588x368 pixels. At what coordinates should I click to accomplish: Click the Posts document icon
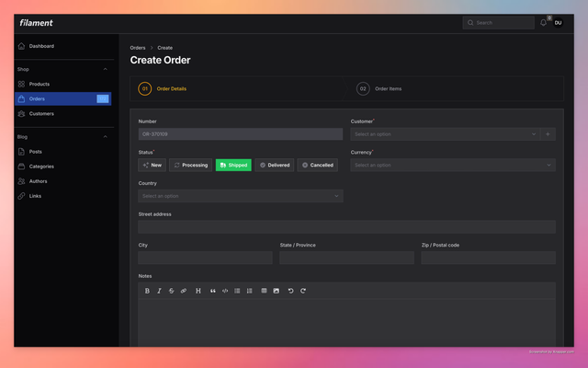pos(21,152)
